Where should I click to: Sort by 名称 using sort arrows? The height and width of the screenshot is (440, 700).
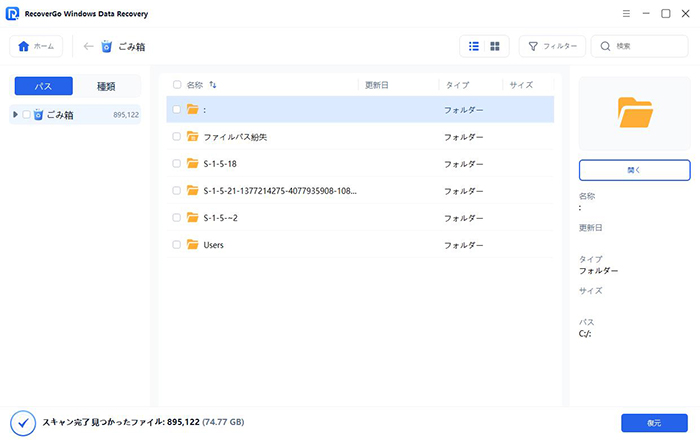(213, 85)
